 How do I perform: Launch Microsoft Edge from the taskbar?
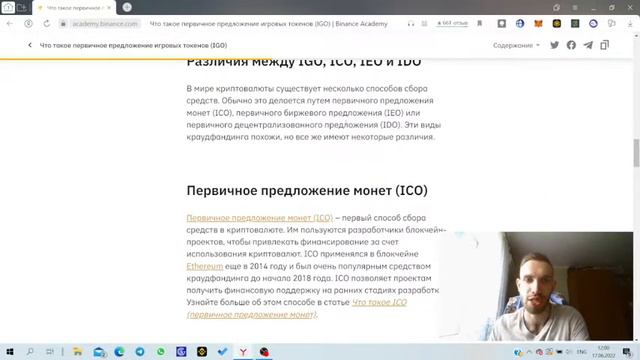point(119,351)
